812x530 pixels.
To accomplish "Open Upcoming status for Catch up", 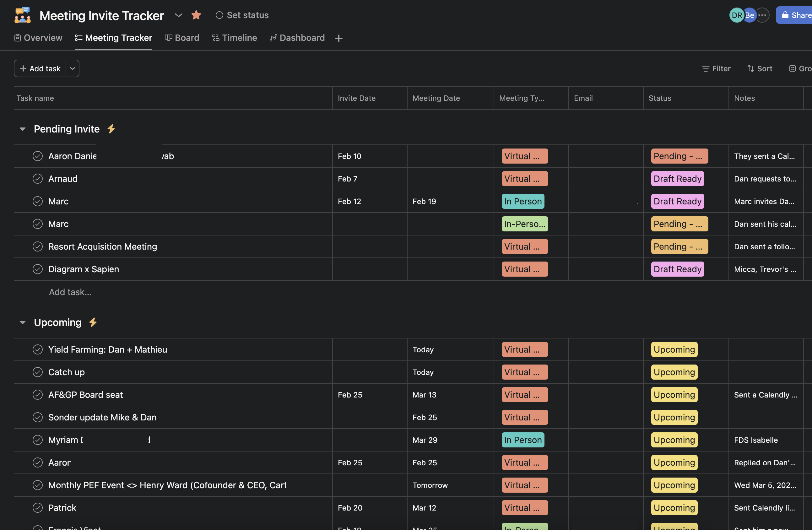I will (674, 372).
